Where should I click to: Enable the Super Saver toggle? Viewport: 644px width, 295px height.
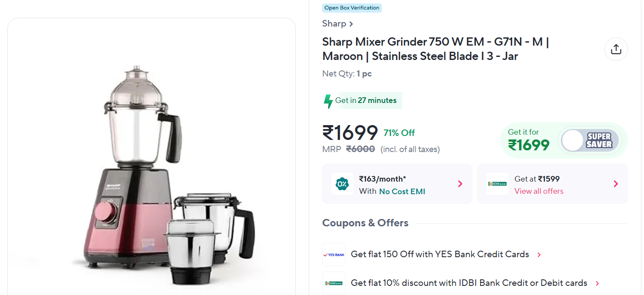pyautogui.click(x=590, y=140)
